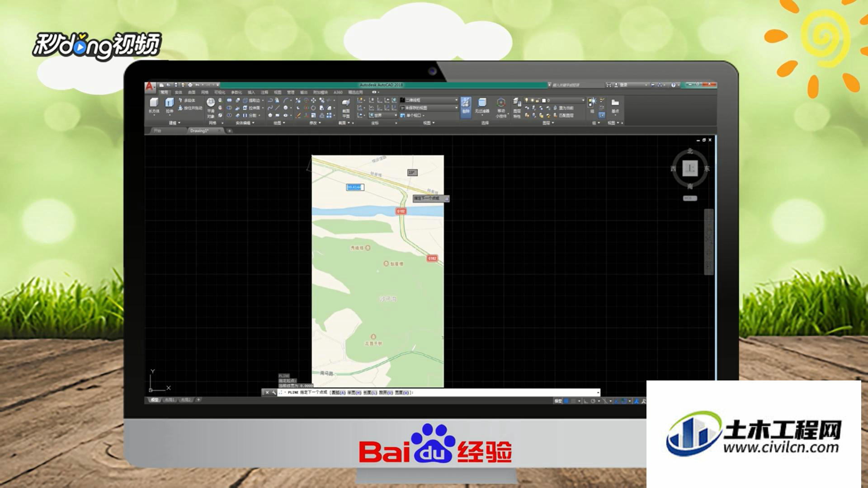Viewport: 868px width, 488px height.
Task: Open command line customize wrench icon
Action: (274, 393)
